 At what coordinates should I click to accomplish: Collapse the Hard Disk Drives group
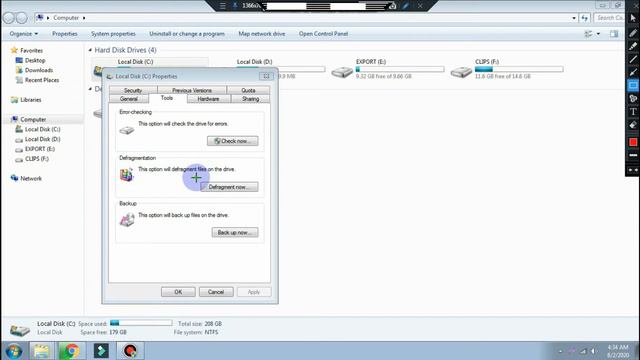point(90,50)
